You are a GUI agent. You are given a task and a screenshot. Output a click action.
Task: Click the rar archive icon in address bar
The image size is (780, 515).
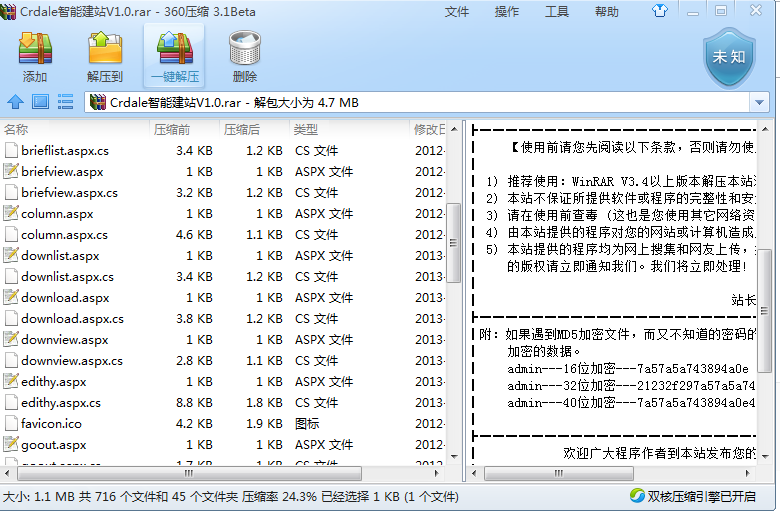point(98,103)
